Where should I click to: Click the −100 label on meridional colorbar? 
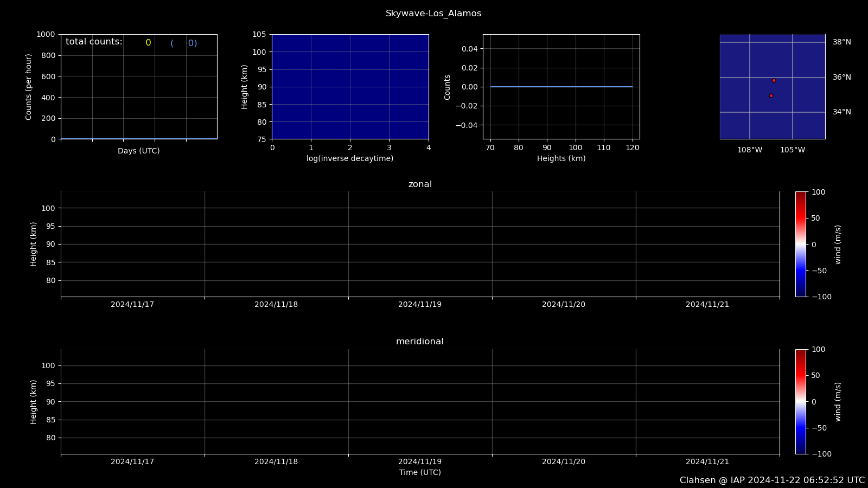(821, 454)
